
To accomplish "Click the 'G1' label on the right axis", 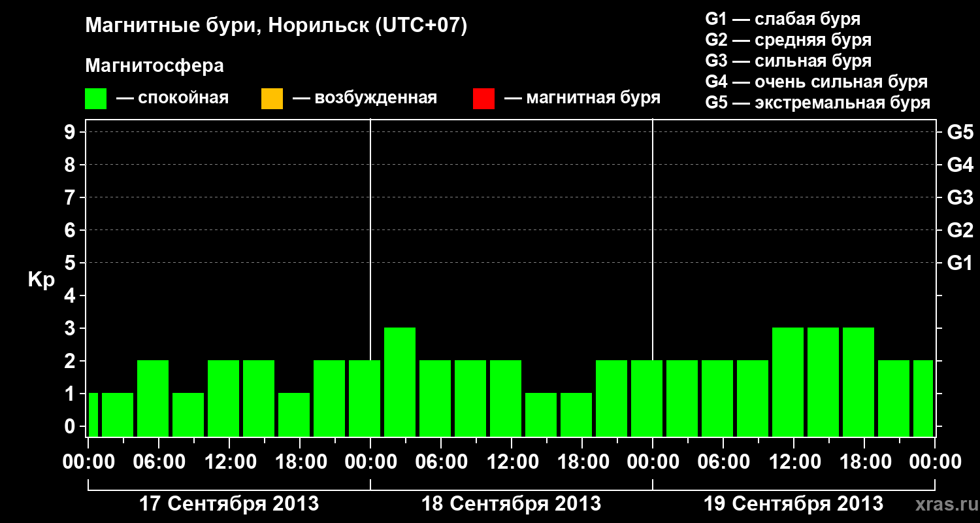I will coord(960,263).
